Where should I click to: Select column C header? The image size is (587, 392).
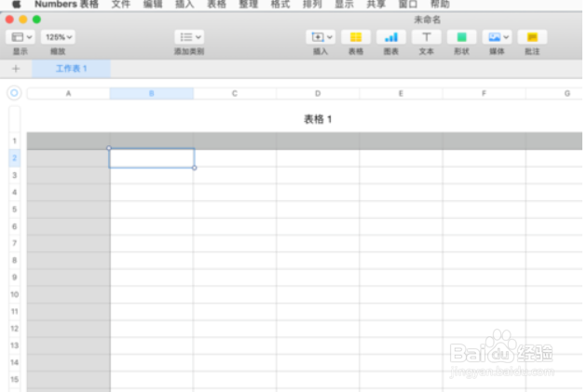235,93
